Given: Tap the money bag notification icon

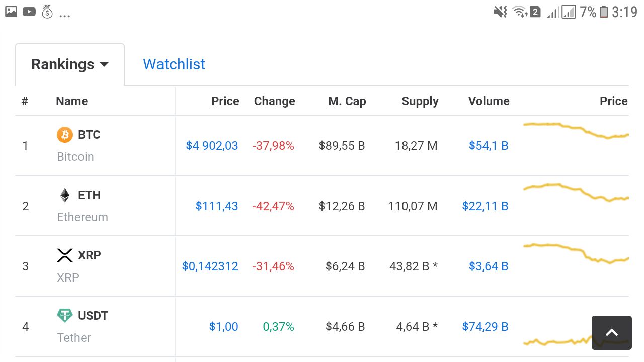Looking at the screenshot, I should coord(47,12).
